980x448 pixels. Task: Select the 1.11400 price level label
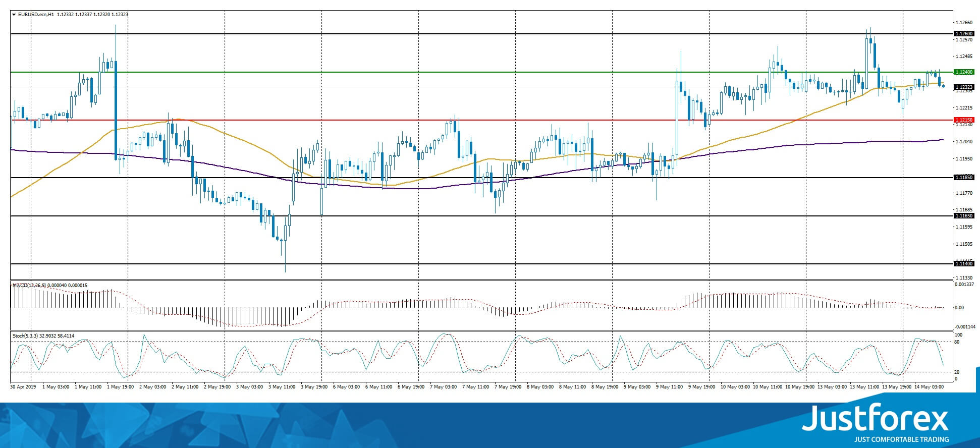pyautogui.click(x=964, y=264)
